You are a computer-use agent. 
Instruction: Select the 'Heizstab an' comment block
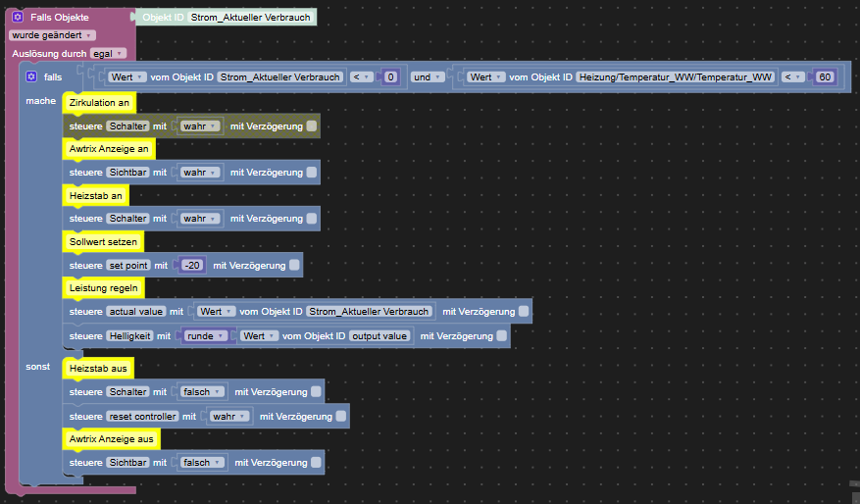pyautogui.click(x=96, y=195)
